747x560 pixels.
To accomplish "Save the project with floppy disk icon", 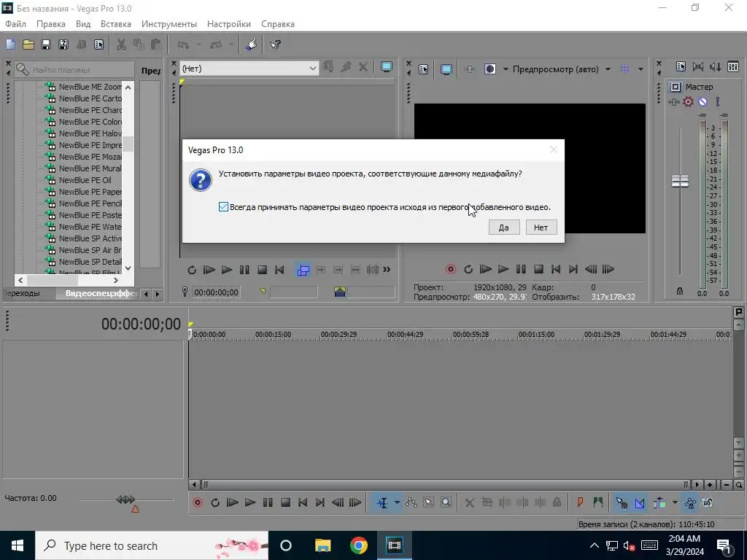I will (46, 44).
